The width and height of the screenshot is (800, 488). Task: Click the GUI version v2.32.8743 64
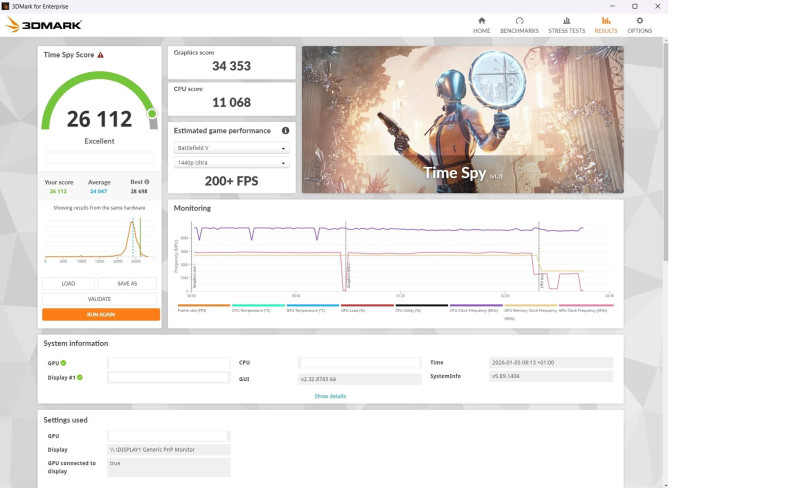(x=360, y=379)
